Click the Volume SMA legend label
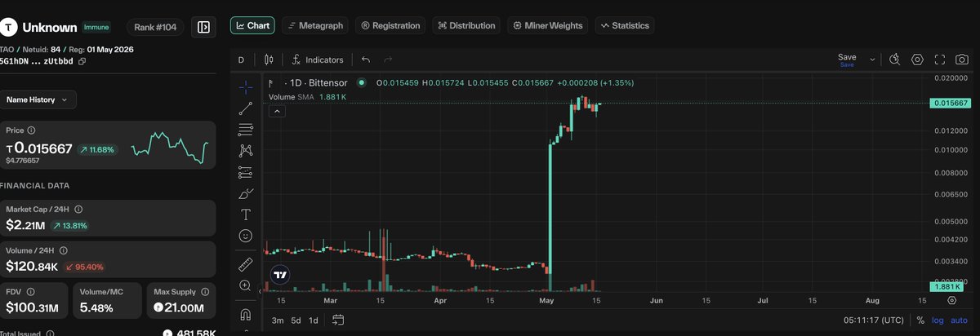Viewport: 980px width, 336px height. point(292,97)
